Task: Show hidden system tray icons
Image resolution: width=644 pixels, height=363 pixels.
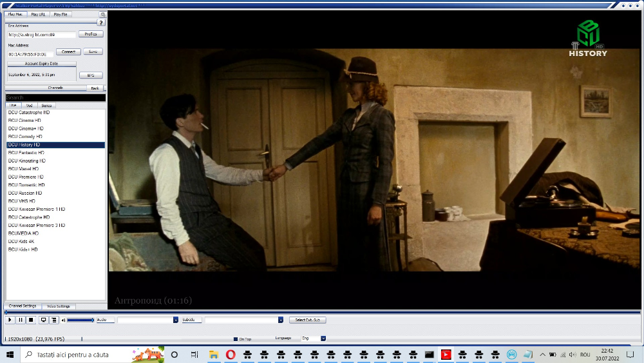Action: click(x=542, y=355)
